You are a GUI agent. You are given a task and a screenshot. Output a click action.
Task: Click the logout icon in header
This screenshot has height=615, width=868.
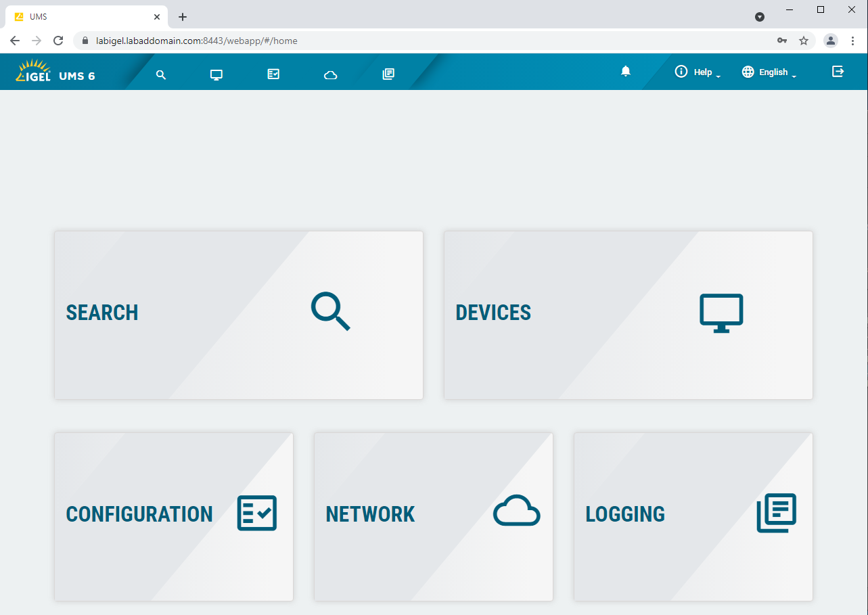click(838, 72)
